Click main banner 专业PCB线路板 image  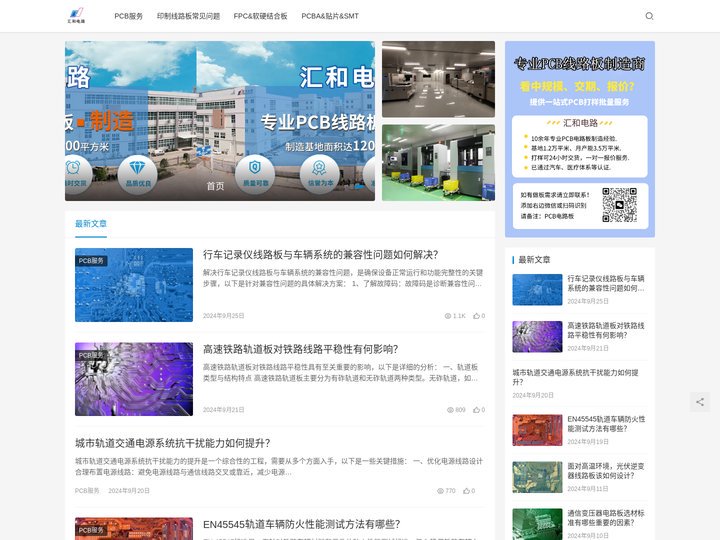[220, 121]
